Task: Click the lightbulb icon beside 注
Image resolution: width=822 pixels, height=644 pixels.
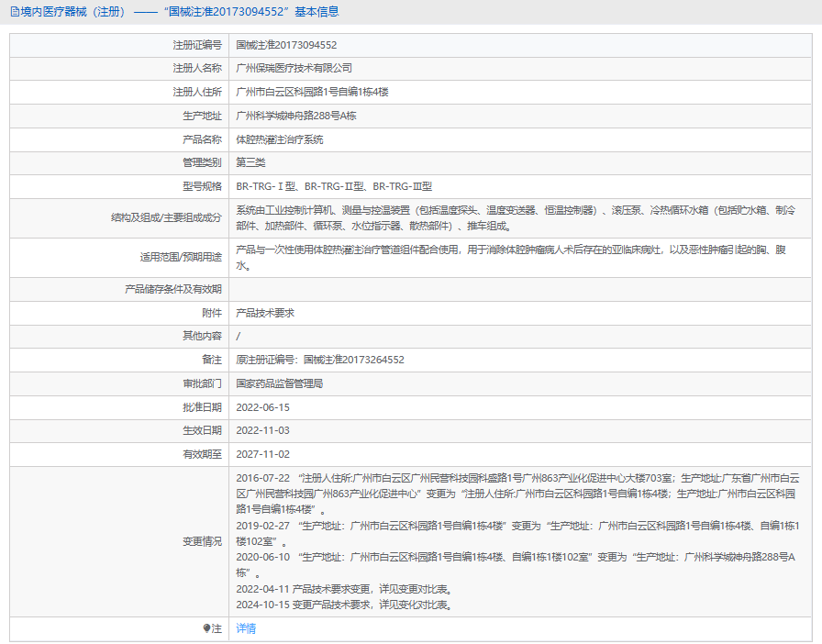Action: click(x=206, y=628)
